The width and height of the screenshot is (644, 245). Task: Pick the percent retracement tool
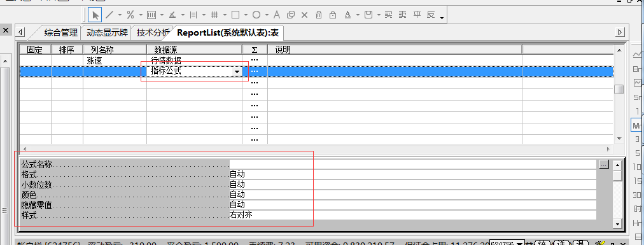[130, 15]
